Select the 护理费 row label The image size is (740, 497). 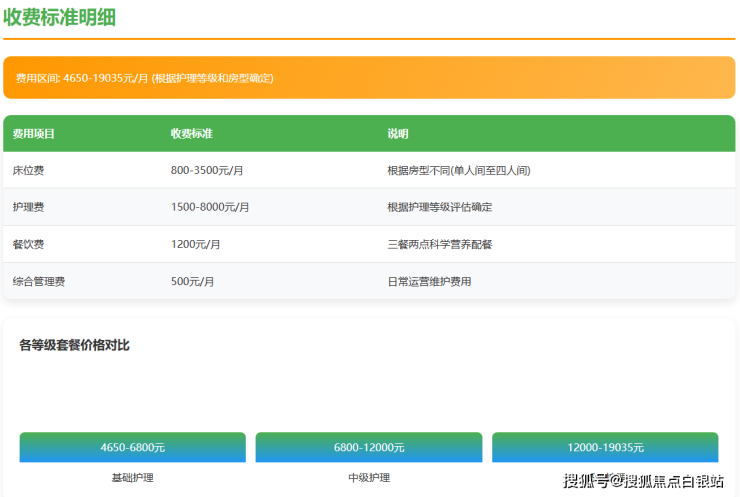click(x=28, y=207)
